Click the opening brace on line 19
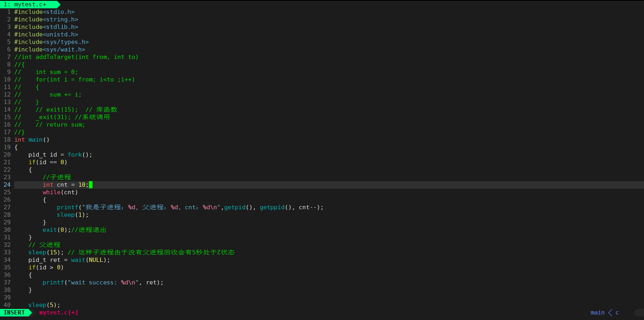Screen dimensions: 644x320 [16, 147]
